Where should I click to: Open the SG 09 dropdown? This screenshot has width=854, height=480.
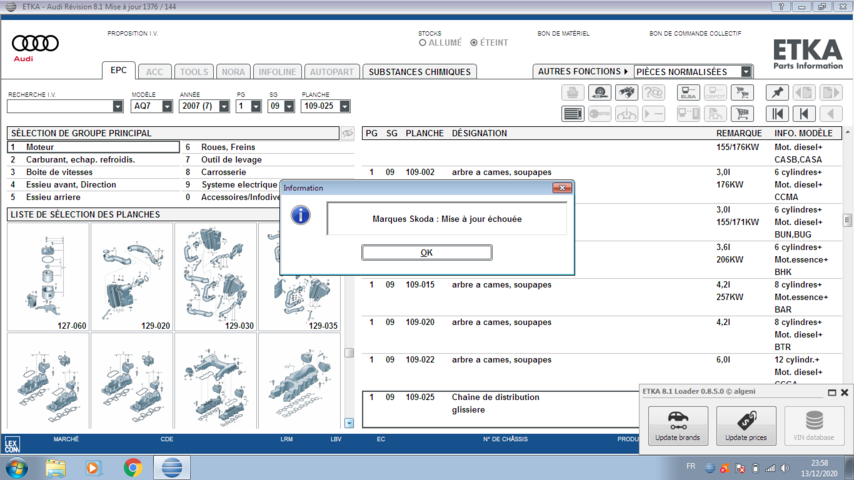(289, 106)
